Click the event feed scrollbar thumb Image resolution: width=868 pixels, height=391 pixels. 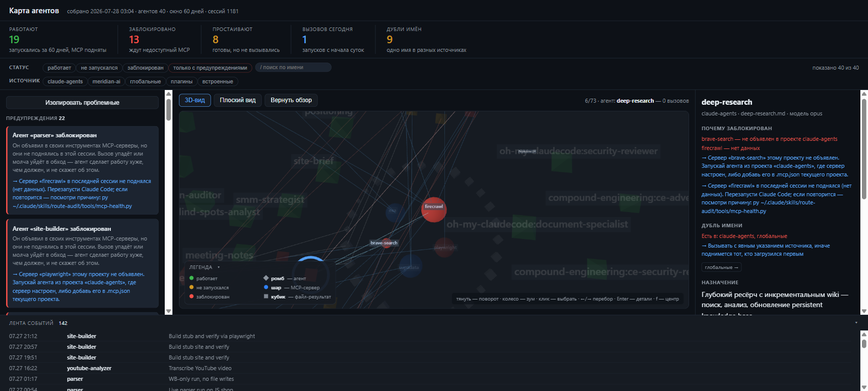(x=863, y=344)
